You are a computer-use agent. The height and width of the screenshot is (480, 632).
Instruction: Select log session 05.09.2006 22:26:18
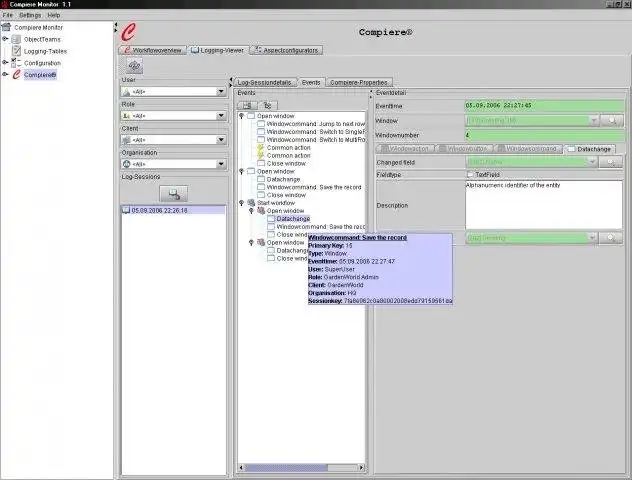pos(173,210)
